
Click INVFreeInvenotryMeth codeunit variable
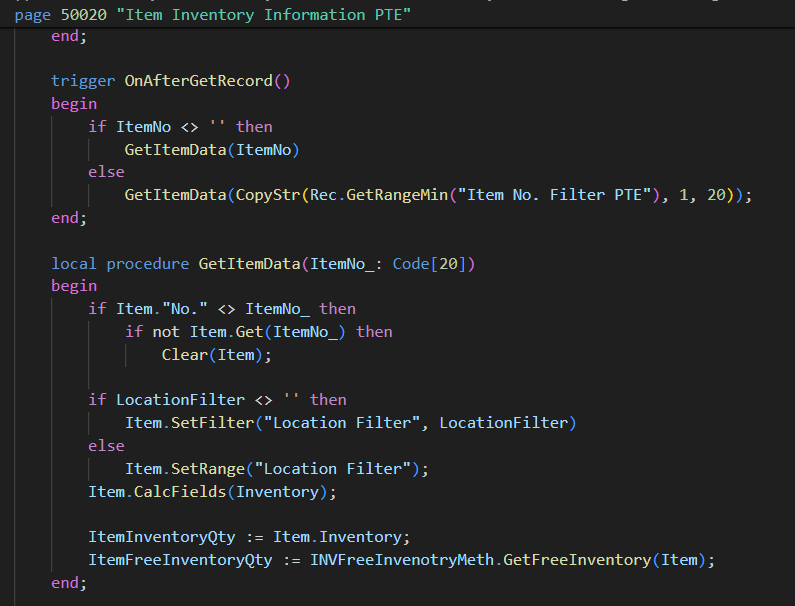[402, 560]
